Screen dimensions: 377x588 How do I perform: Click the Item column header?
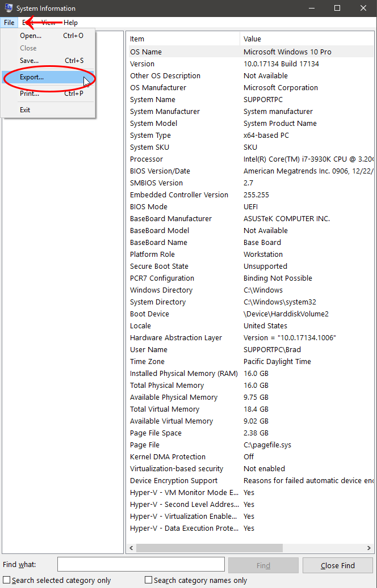(x=184, y=39)
